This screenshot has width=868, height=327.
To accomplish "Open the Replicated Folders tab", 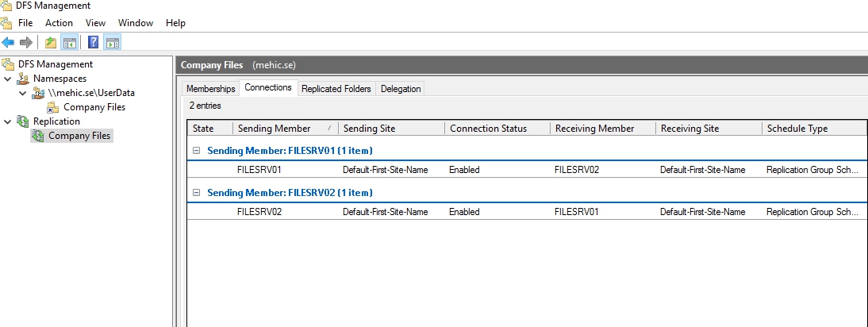I will point(336,89).
